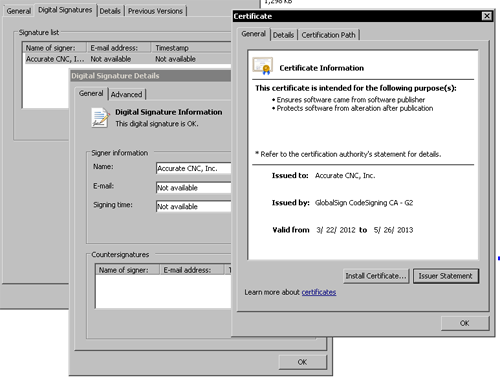
Task: Click the expiry date 5/26/2013
Action: pyautogui.click(x=393, y=230)
